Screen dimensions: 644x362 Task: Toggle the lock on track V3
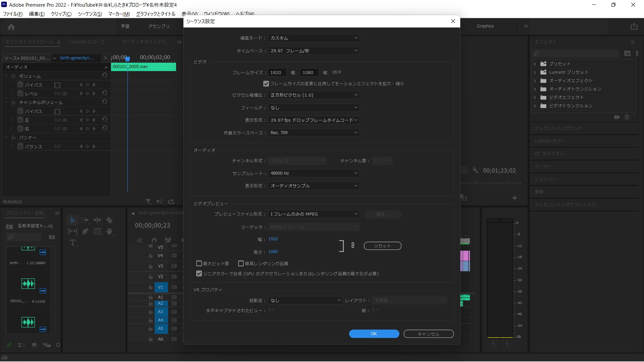(151, 266)
